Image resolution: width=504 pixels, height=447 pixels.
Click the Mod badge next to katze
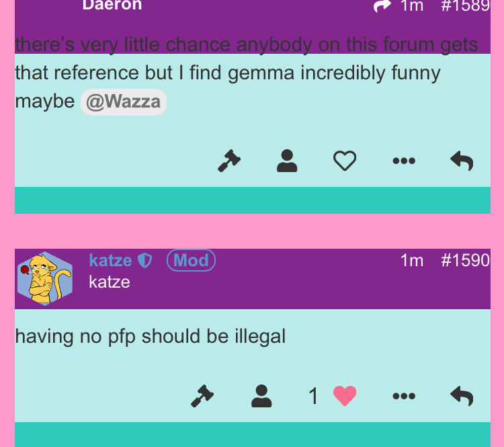click(x=191, y=260)
